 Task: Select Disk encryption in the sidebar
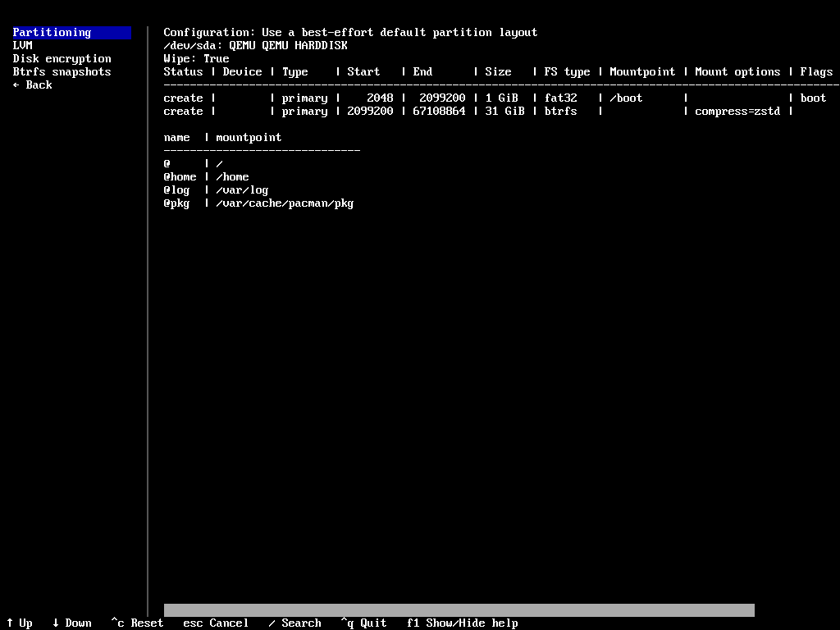62,58
